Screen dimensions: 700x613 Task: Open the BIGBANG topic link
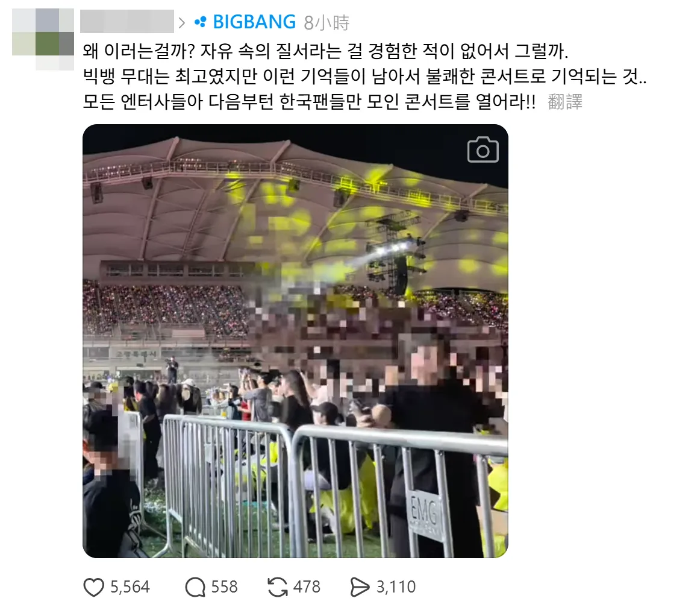254,22
